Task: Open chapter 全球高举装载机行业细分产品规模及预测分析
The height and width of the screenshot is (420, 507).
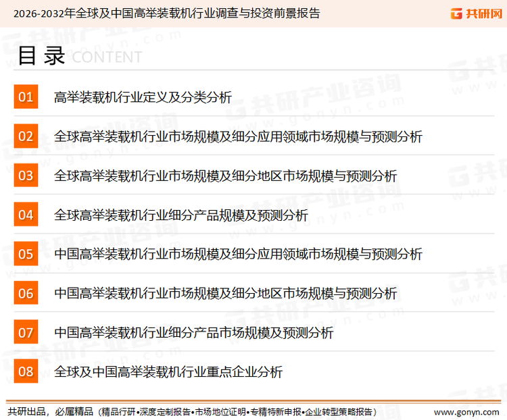Action: tap(181, 215)
